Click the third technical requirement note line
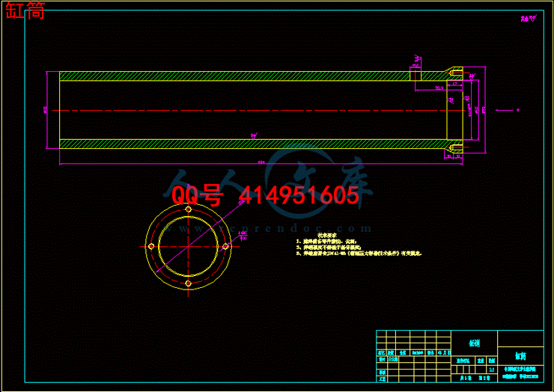Viewport: 554px width, 392px height. point(359,254)
